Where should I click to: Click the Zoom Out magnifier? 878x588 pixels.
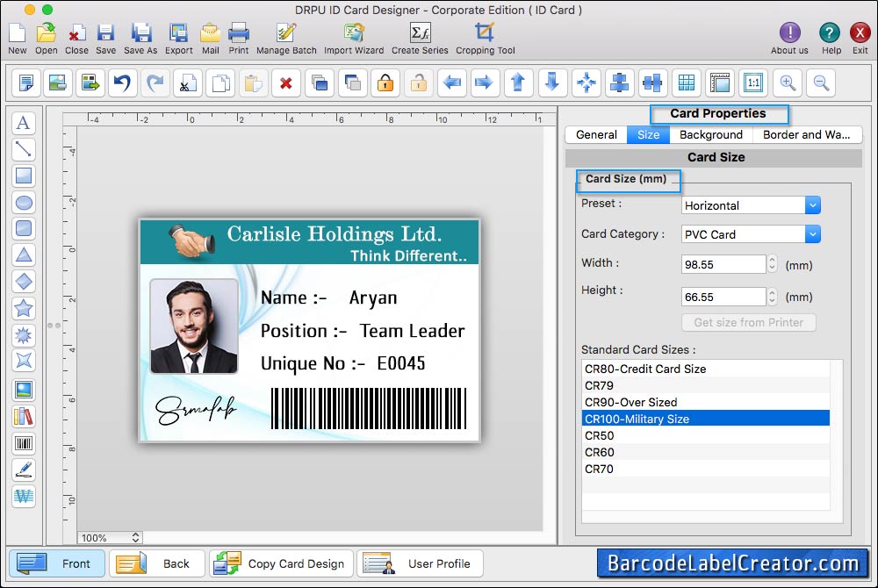coord(821,83)
